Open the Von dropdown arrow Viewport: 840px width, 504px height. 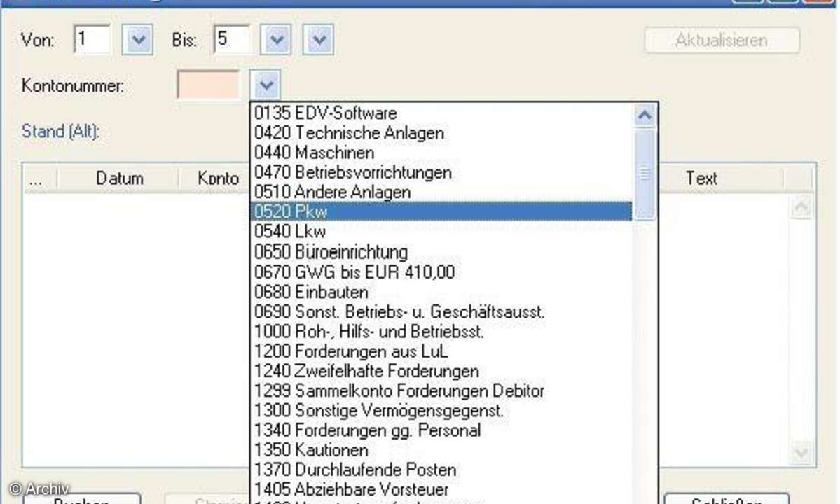[x=137, y=40]
